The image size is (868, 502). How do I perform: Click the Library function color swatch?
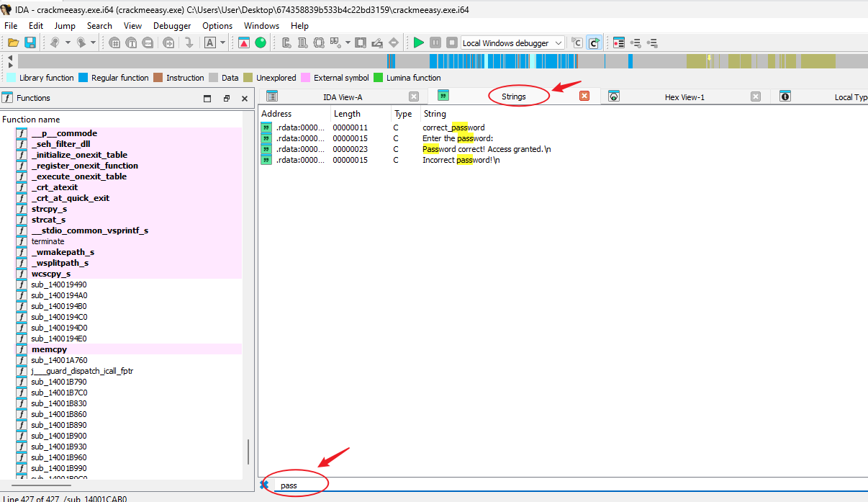pyautogui.click(x=11, y=78)
